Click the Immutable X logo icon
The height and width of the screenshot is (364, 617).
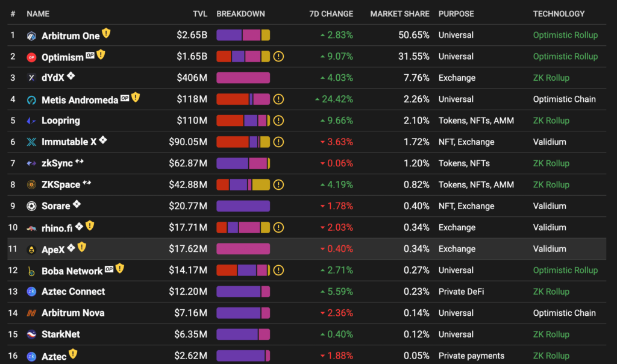[x=31, y=142]
